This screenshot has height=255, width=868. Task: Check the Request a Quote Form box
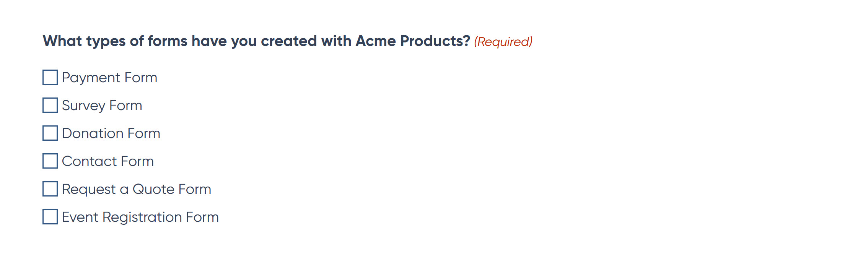(50, 189)
